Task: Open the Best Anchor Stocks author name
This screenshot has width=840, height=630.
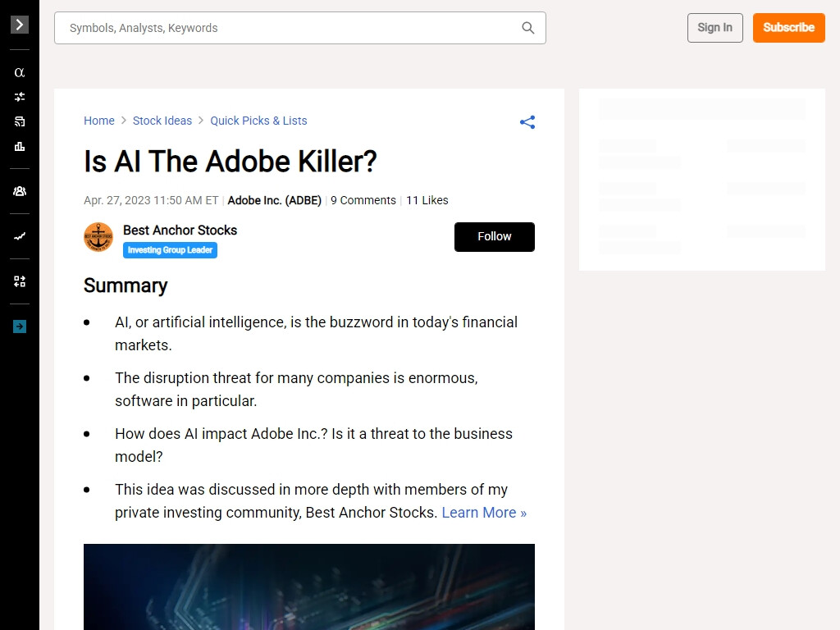Action: 180,231
